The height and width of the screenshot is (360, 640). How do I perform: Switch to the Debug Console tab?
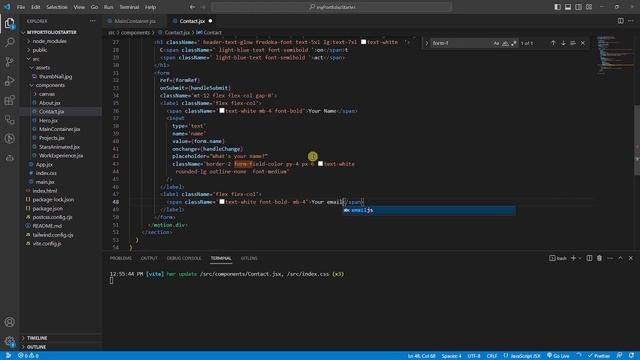point(184,258)
